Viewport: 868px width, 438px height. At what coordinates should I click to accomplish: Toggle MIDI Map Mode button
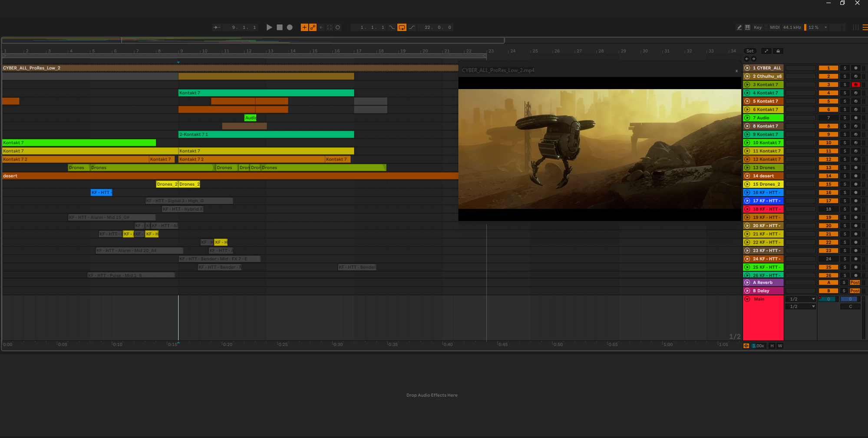tap(775, 27)
